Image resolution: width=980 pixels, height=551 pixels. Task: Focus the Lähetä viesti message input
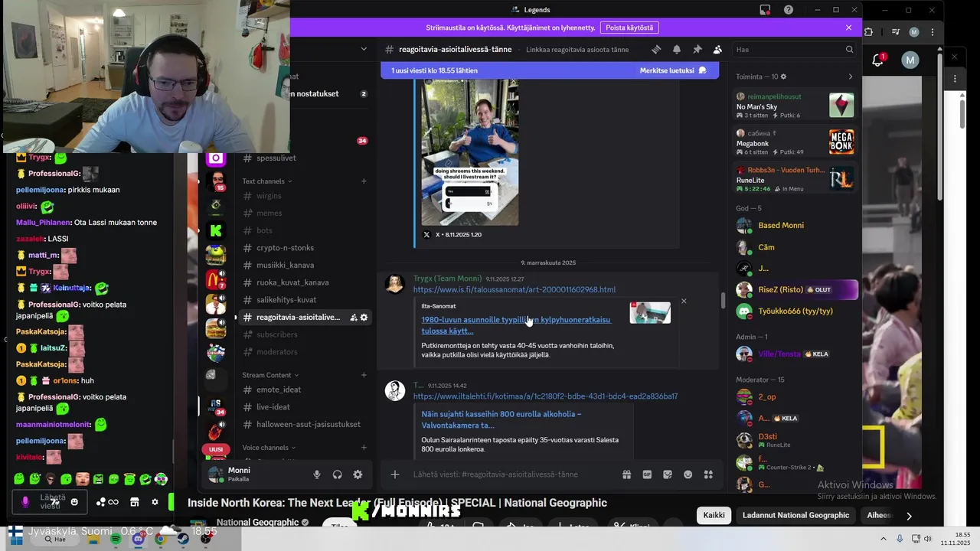pos(513,474)
